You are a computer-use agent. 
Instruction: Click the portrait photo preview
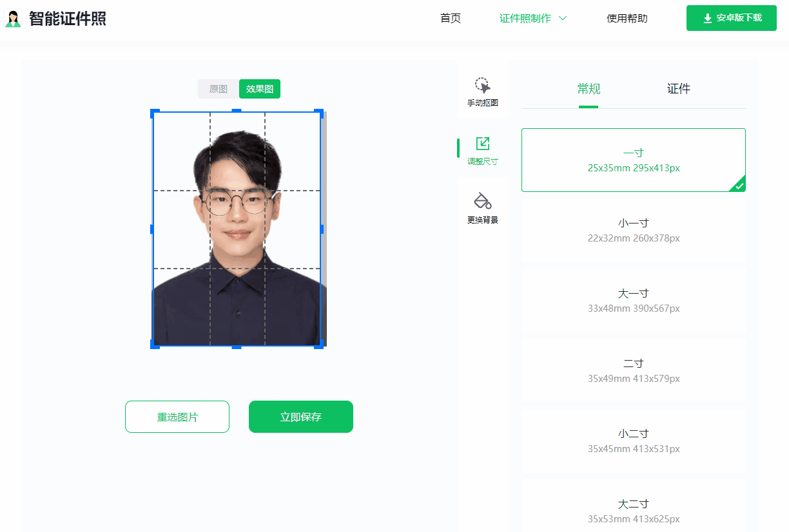tap(239, 229)
